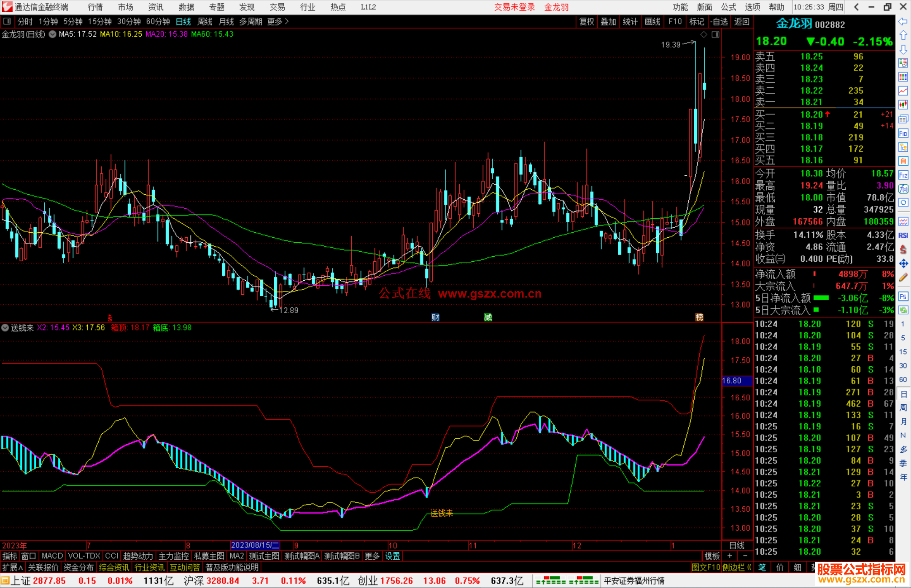This screenshot has width=911, height=588.
Task: Toggle the circle button beside 送钱来 indicator
Action: click(x=5, y=328)
